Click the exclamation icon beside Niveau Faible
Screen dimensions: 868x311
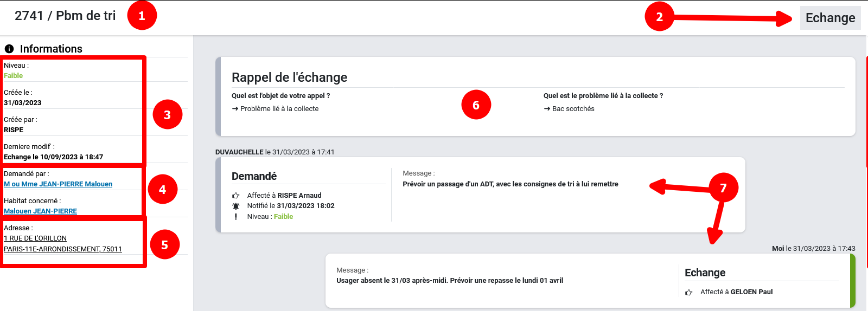click(235, 217)
